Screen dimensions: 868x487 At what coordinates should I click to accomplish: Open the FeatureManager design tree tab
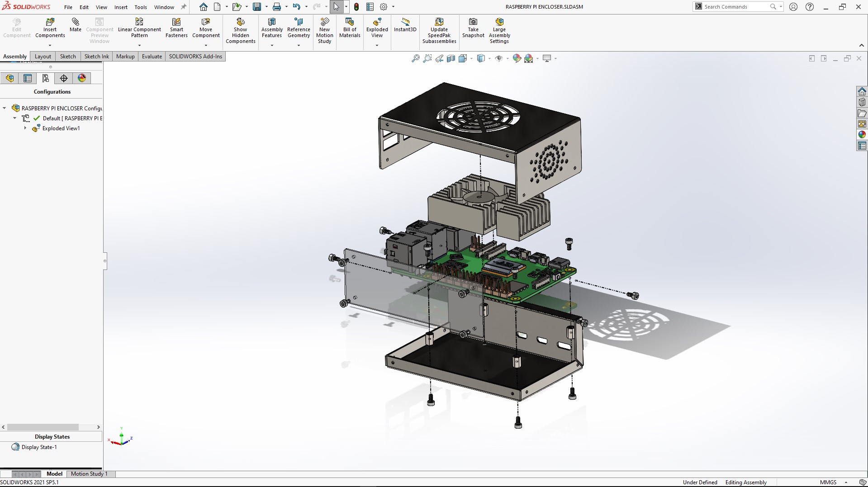tap(10, 78)
